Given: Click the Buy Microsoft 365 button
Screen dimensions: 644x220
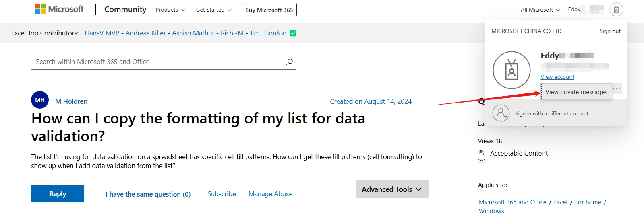Looking at the screenshot, I should [269, 10].
